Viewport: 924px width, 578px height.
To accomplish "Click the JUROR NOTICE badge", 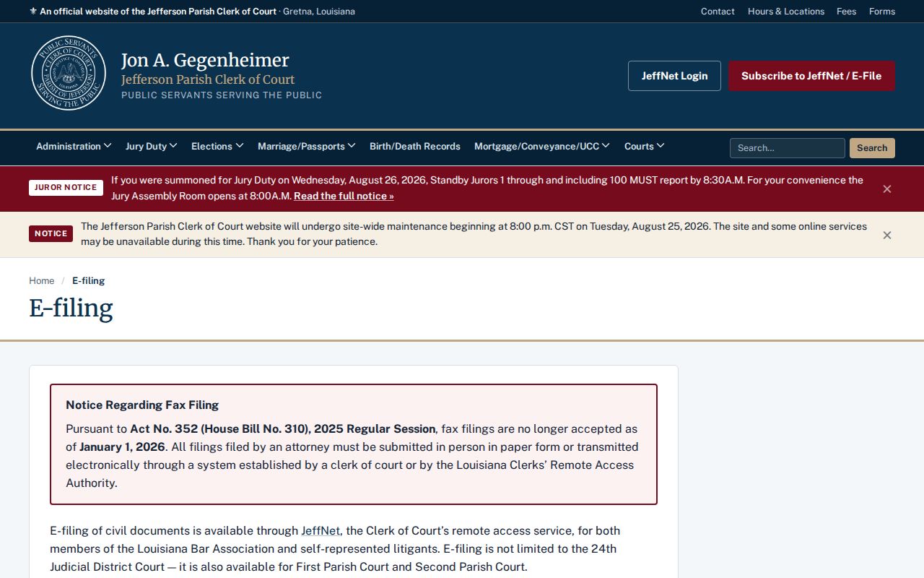I will click(x=66, y=188).
